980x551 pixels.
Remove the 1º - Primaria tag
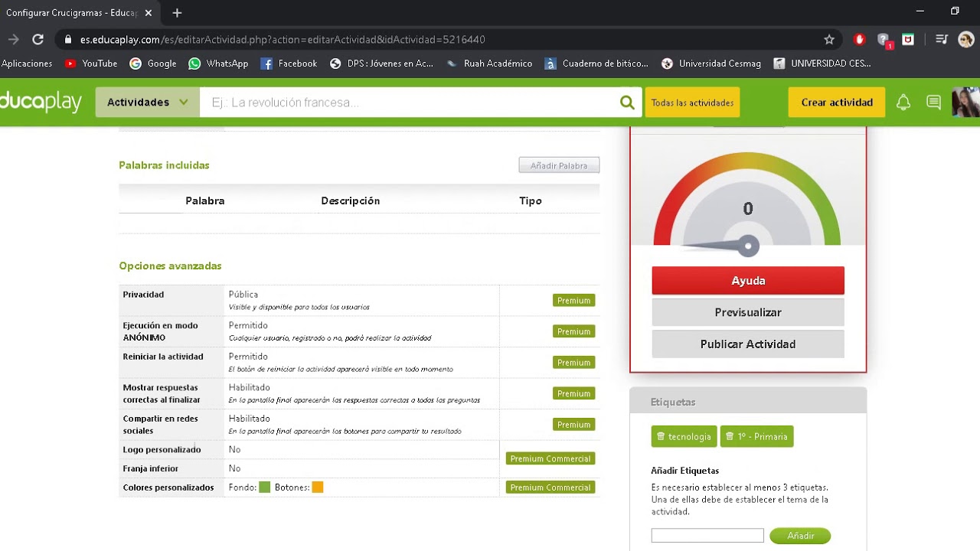[730, 437]
